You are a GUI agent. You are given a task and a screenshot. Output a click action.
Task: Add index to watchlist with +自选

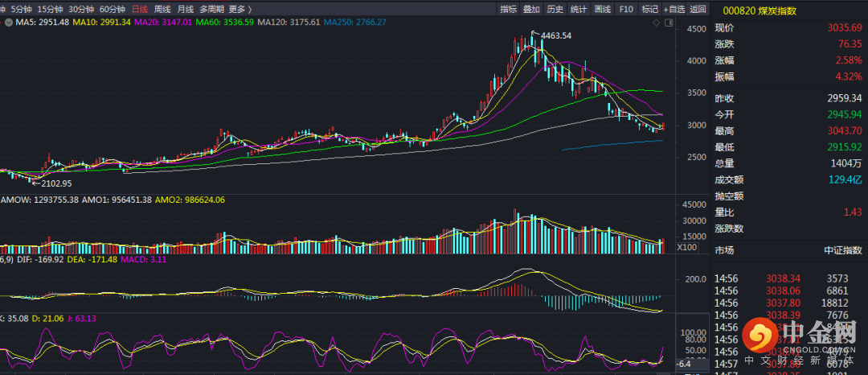(674, 10)
